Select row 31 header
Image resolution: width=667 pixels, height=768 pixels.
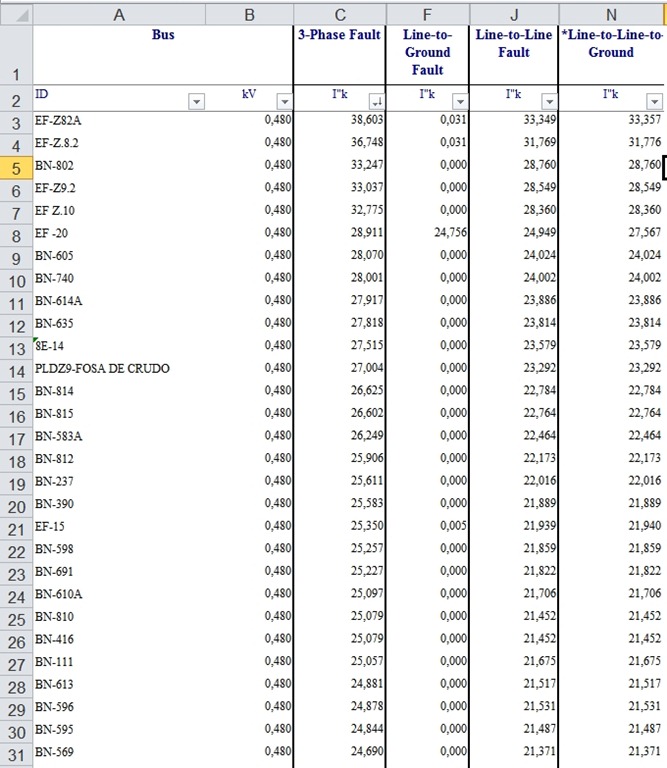(x=16, y=754)
